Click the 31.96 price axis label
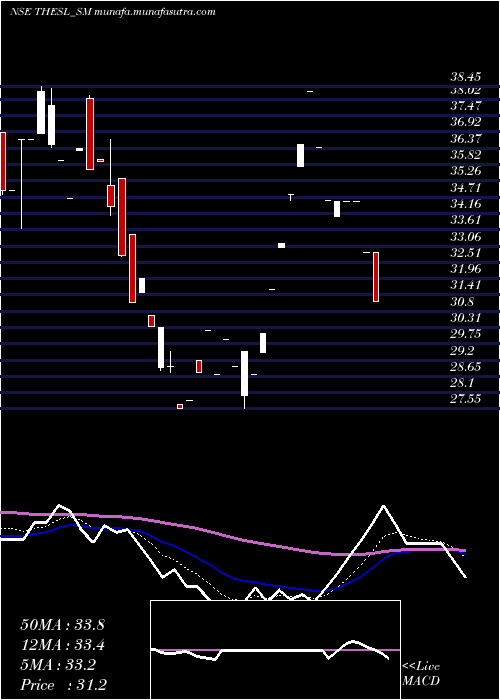The width and height of the screenshot is (500, 700). [466, 269]
